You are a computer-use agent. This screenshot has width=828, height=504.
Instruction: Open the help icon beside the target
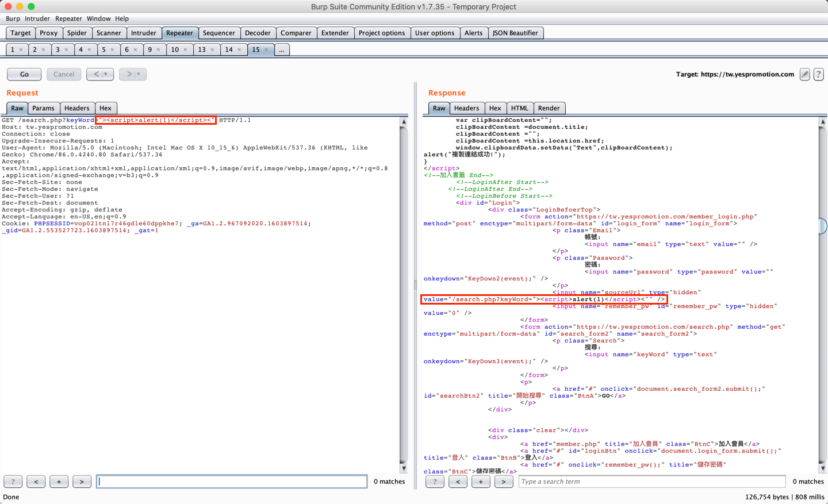click(818, 74)
